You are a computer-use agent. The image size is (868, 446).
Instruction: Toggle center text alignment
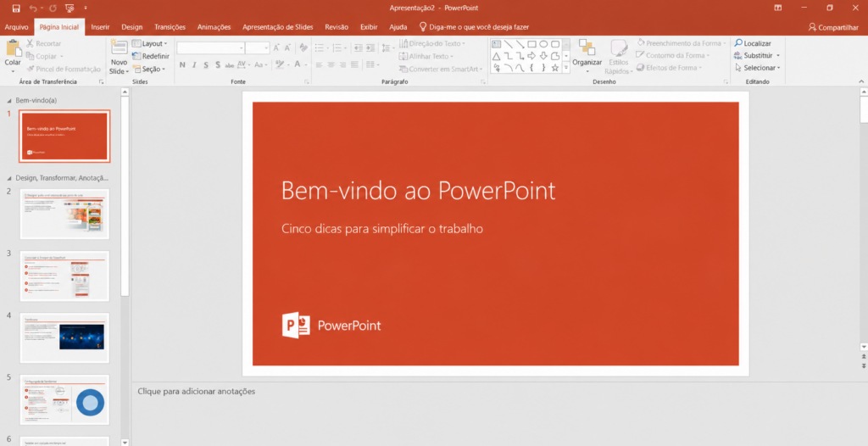click(331, 64)
